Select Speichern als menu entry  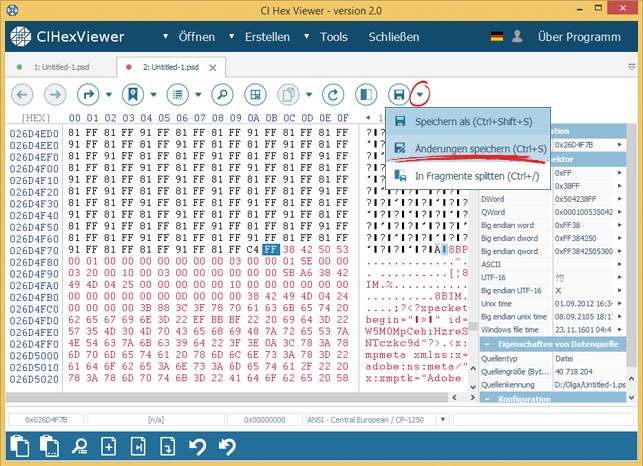point(468,122)
